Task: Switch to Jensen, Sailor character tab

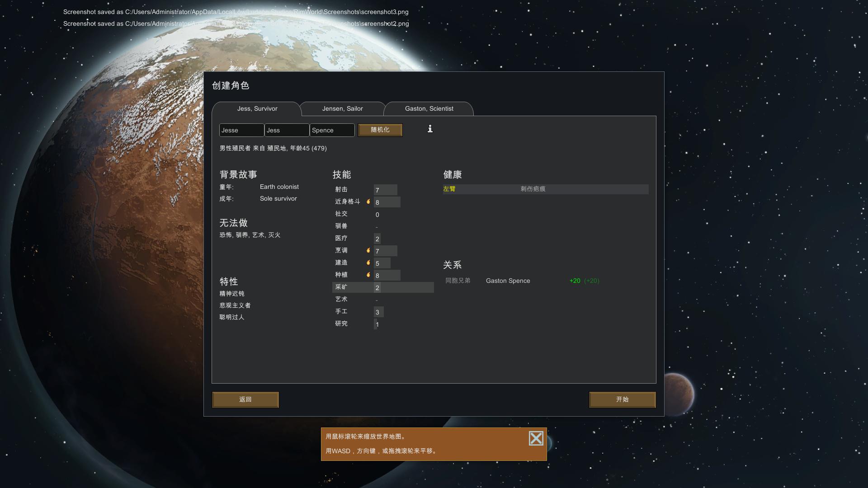Action: point(343,108)
